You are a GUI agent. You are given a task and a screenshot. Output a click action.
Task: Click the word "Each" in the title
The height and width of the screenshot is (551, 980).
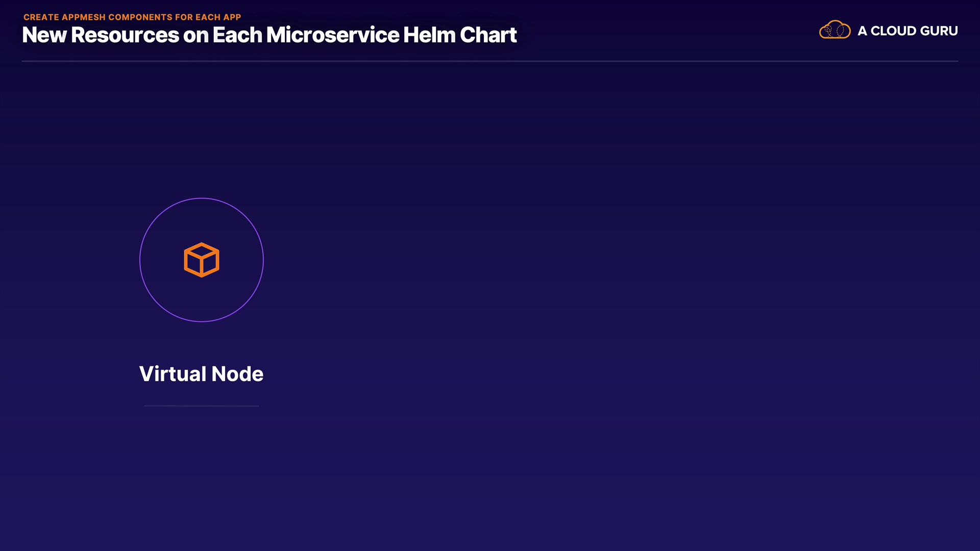[x=237, y=35]
